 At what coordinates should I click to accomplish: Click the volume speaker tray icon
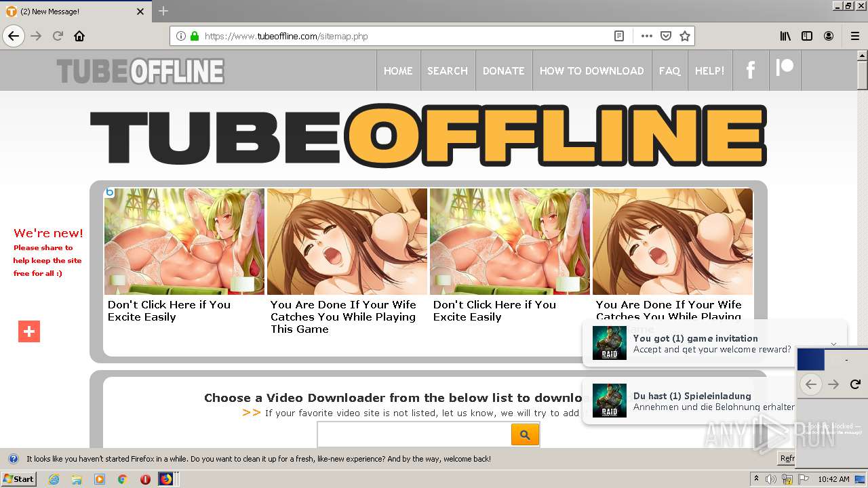pyautogui.click(x=772, y=479)
